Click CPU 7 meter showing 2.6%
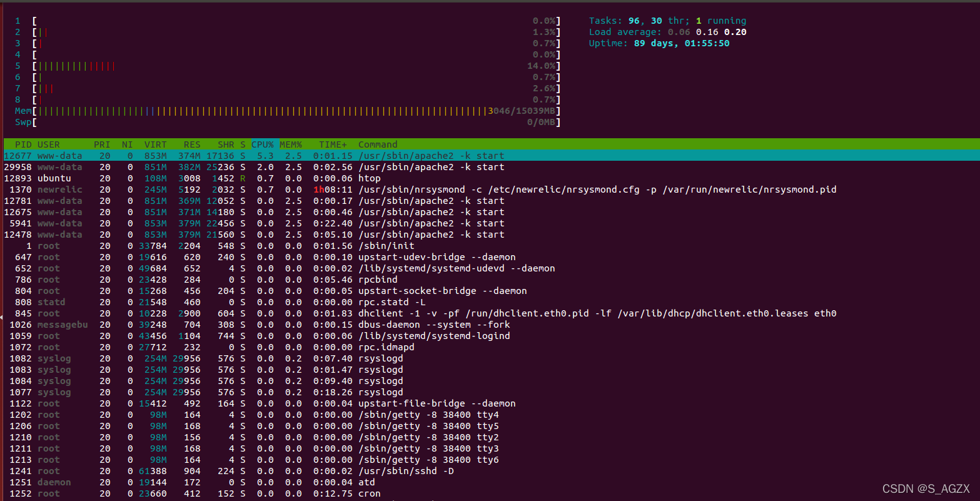The image size is (980, 501). point(288,88)
